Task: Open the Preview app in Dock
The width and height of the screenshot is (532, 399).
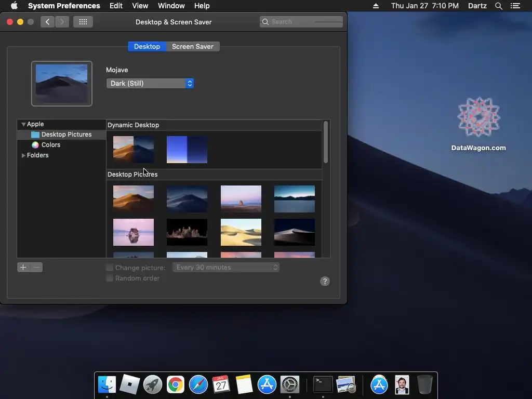Action: (x=345, y=385)
